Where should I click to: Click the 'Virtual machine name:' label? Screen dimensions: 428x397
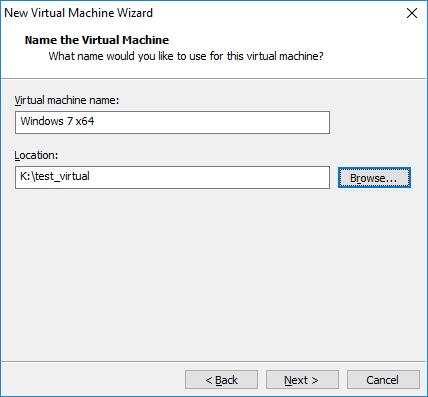(x=67, y=100)
